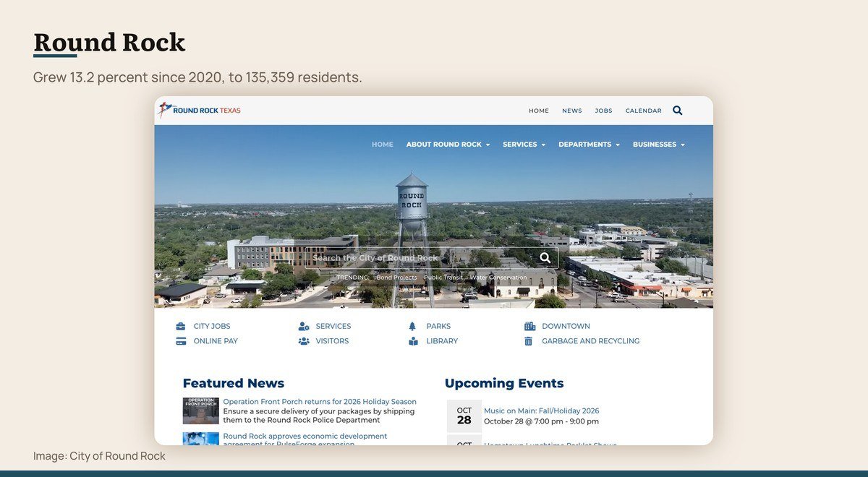
Task: Open Music on Main: Fall/Holiday 2026 event
Action: 542,411
